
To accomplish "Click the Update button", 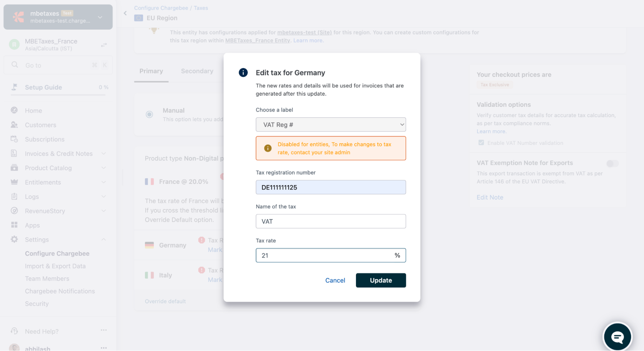I will tap(380, 280).
